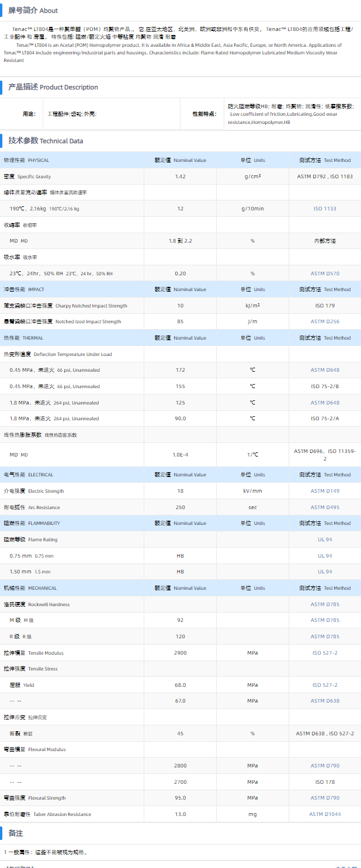Open ASTM D648 link in the 172 ℃ row
Image resolution: width=361 pixels, height=868 pixels.
point(325,370)
